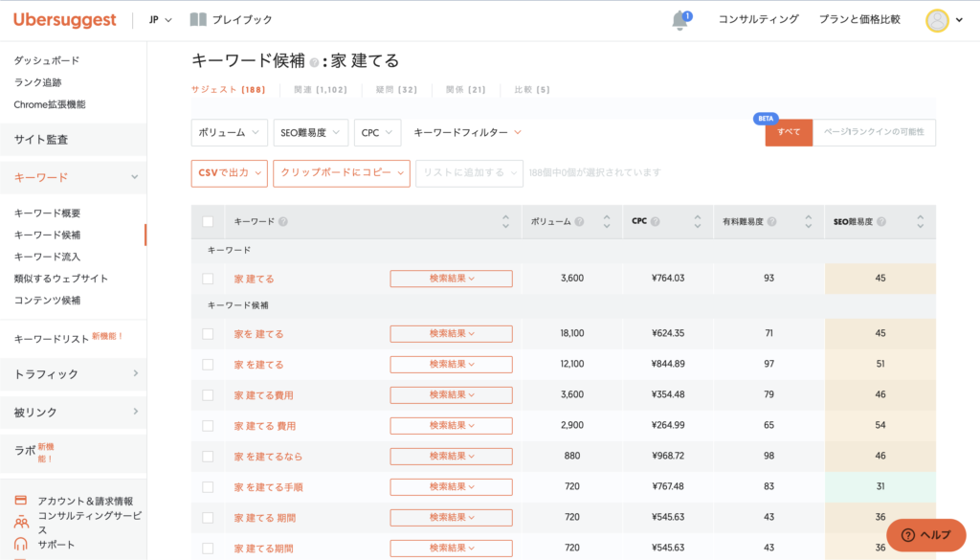Select the すべて filter button
The width and height of the screenshot is (980, 560).
pyautogui.click(x=789, y=132)
